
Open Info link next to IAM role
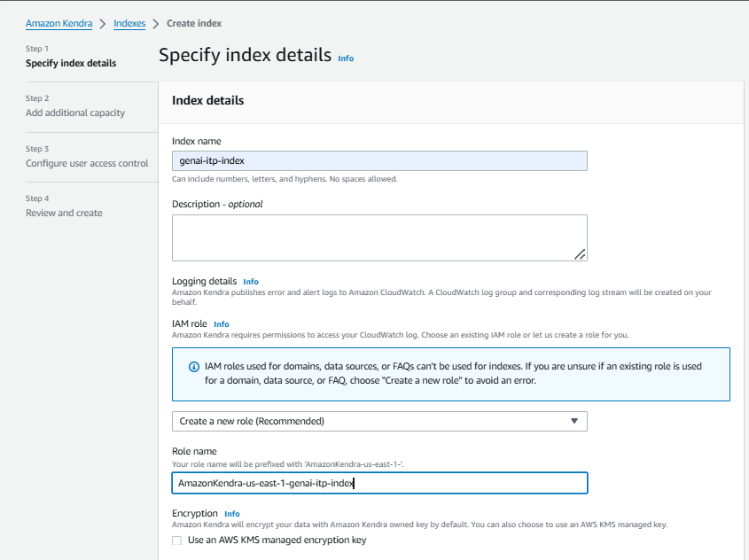coord(222,324)
